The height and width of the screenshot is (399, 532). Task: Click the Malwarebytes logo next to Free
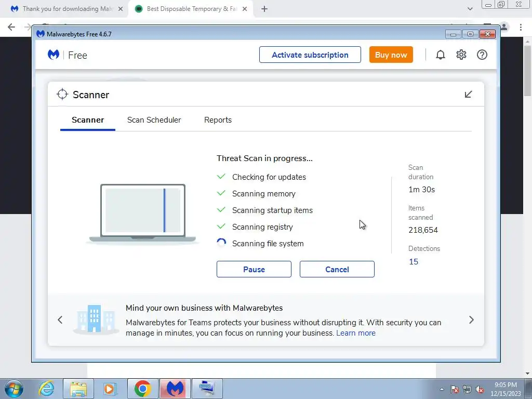[54, 55]
